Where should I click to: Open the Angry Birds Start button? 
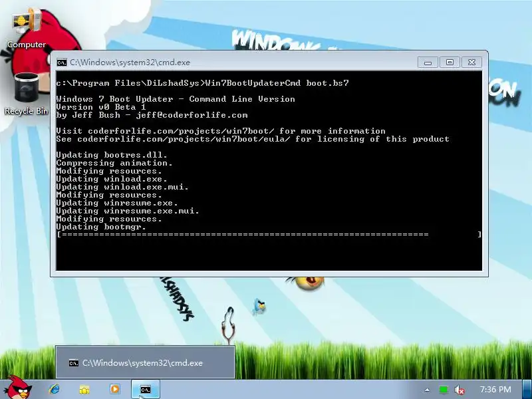[x=19, y=388]
